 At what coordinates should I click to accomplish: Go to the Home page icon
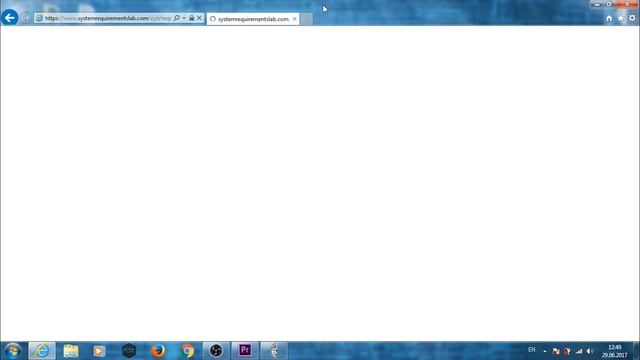click(609, 18)
